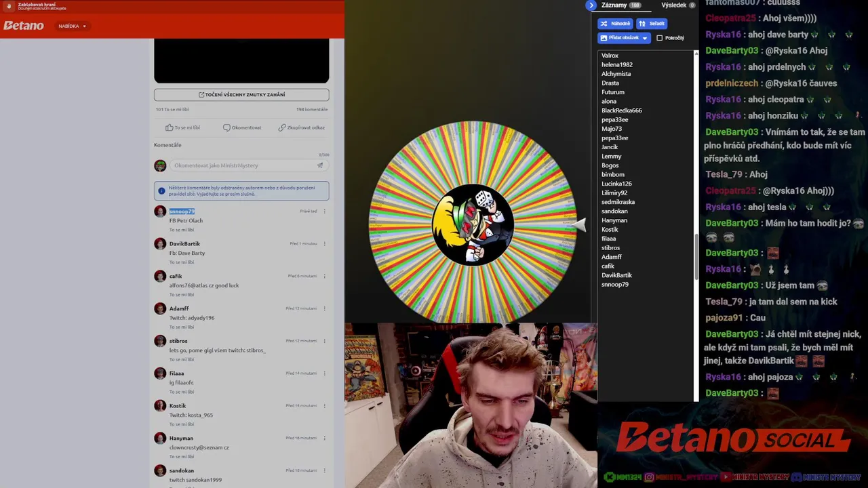Click entry 'snnoop79' in the wheel list

(615, 285)
